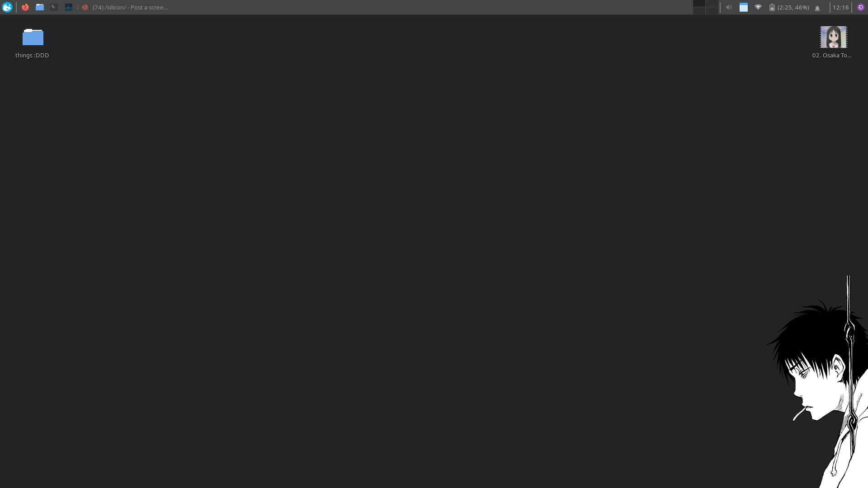
Task: Open the session logout action button
Action: 861,7
